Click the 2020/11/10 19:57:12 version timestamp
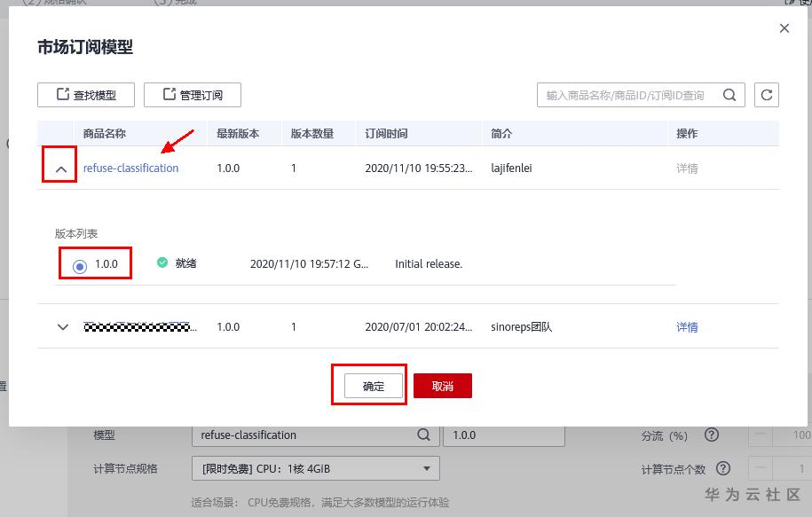Image resolution: width=812 pixels, height=517 pixels. point(309,264)
